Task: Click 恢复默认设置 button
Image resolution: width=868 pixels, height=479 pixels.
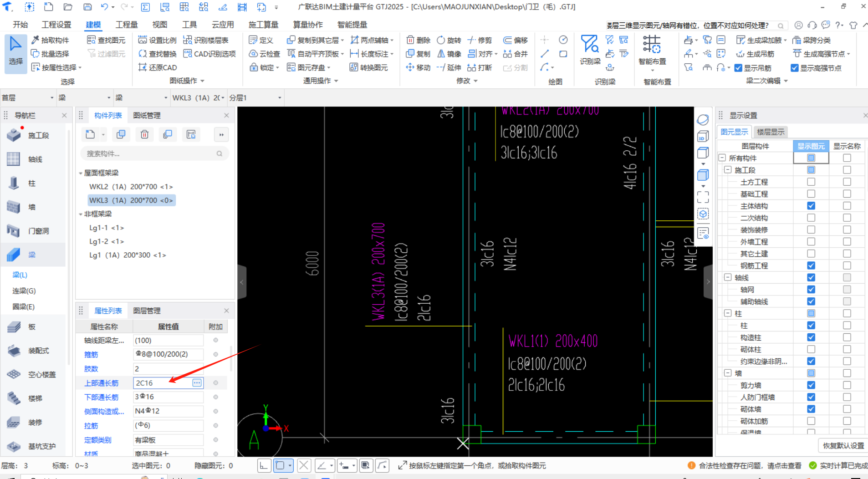Action: coord(843,445)
